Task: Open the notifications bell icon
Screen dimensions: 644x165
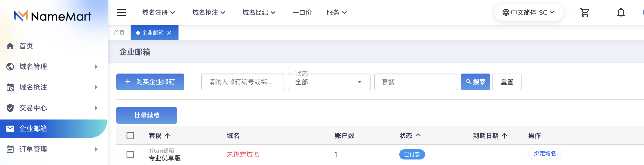Action: click(621, 12)
